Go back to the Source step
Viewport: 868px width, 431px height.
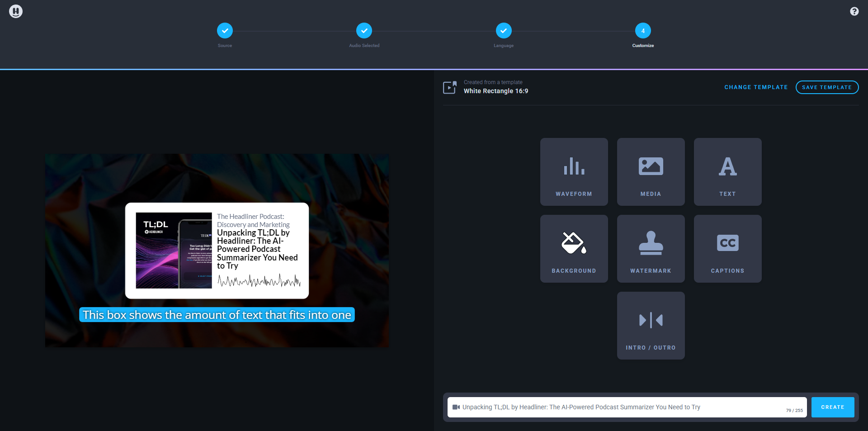(225, 31)
